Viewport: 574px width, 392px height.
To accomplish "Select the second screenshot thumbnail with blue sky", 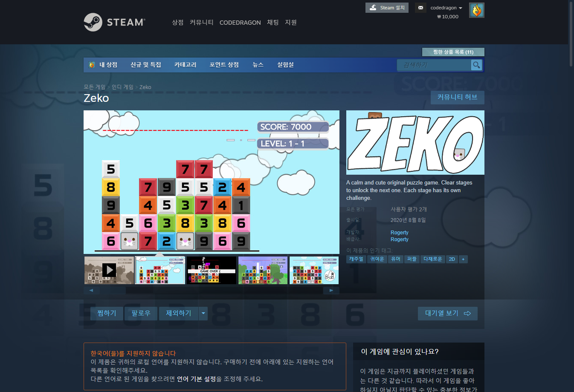I will pyautogui.click(x=160, y=270).
